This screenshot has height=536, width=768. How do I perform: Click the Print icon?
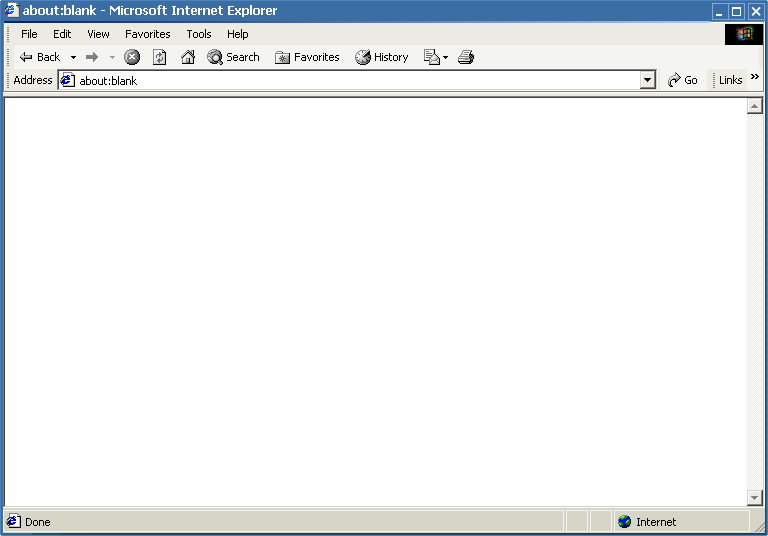(x=466, y=57)
